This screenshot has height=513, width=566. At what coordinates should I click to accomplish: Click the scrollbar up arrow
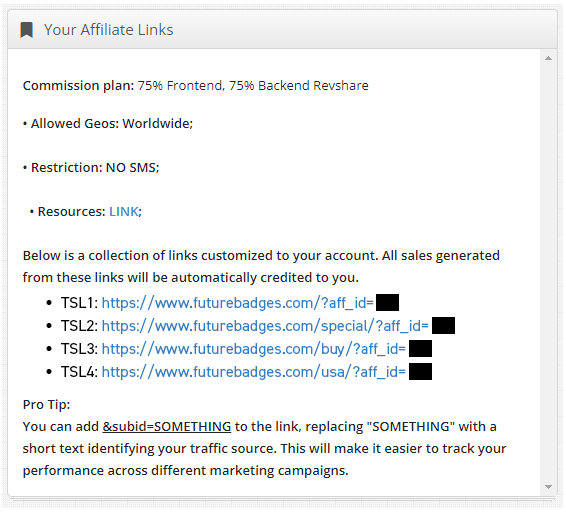click(x=548, y=58)
